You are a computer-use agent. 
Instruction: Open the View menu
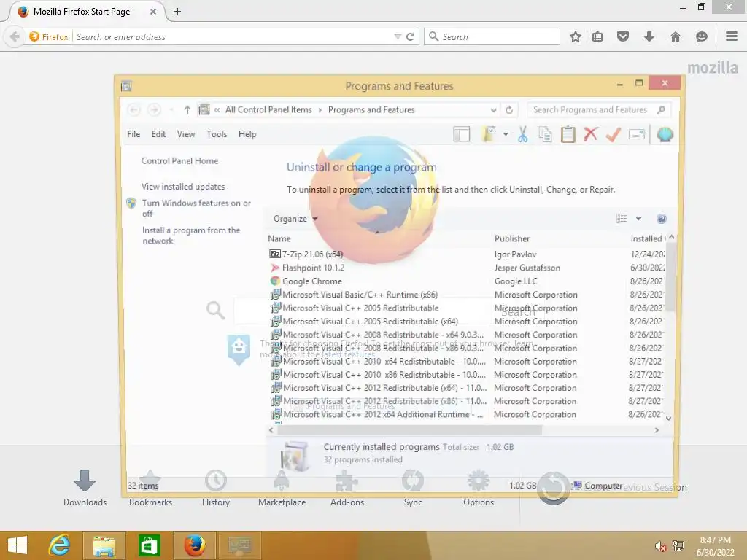pyautogui.click(x=186, y=134)
